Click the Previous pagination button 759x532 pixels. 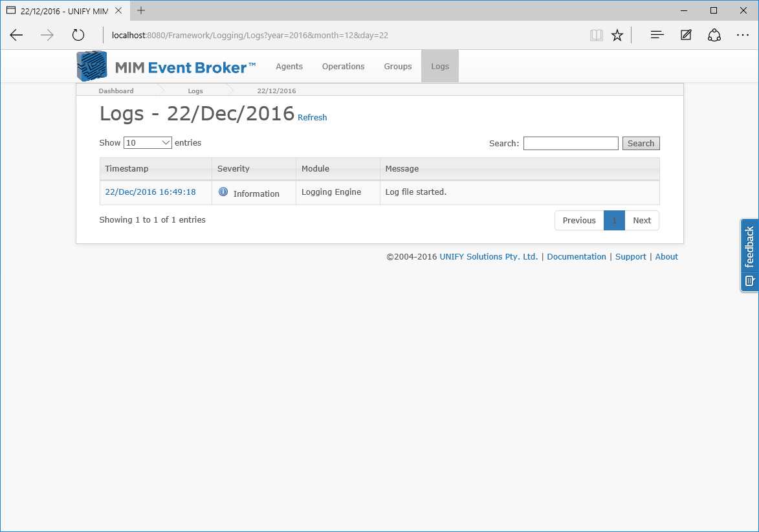click(579, 220)
